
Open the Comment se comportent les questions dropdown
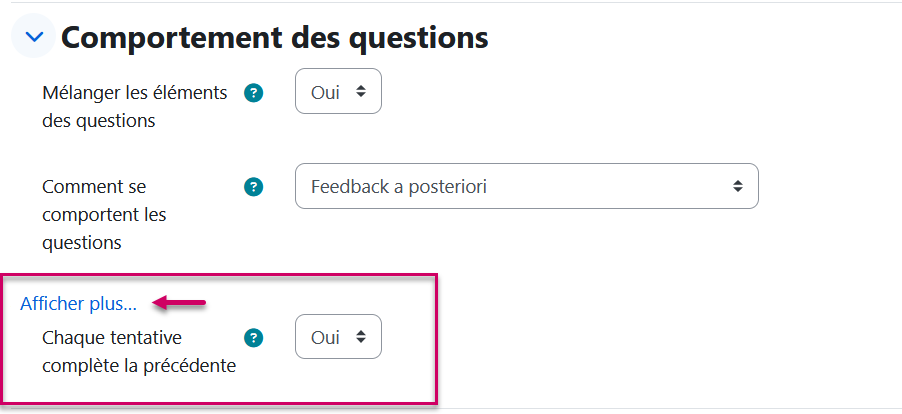tap(526, 186)
